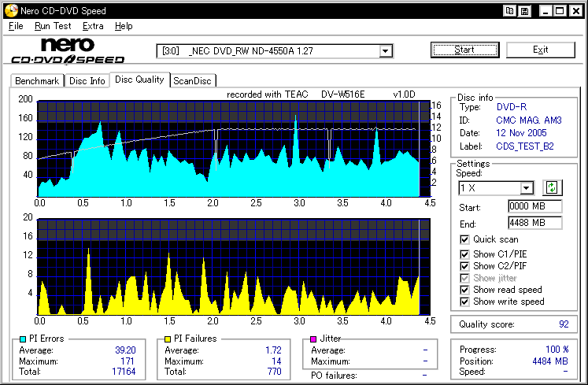Click the date 12 Nov 2005
This screenshot has height=385, width=588.
pyautogui.click(x=521, y=133)
